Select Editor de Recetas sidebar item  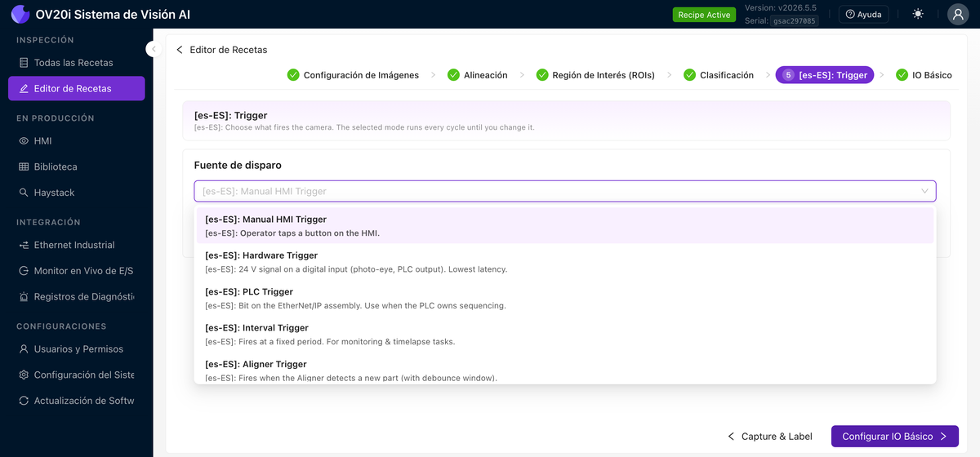tap(77, 88)
